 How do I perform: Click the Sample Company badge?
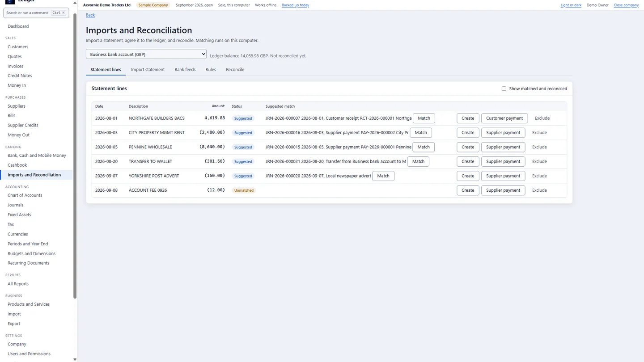click(153, 5)
